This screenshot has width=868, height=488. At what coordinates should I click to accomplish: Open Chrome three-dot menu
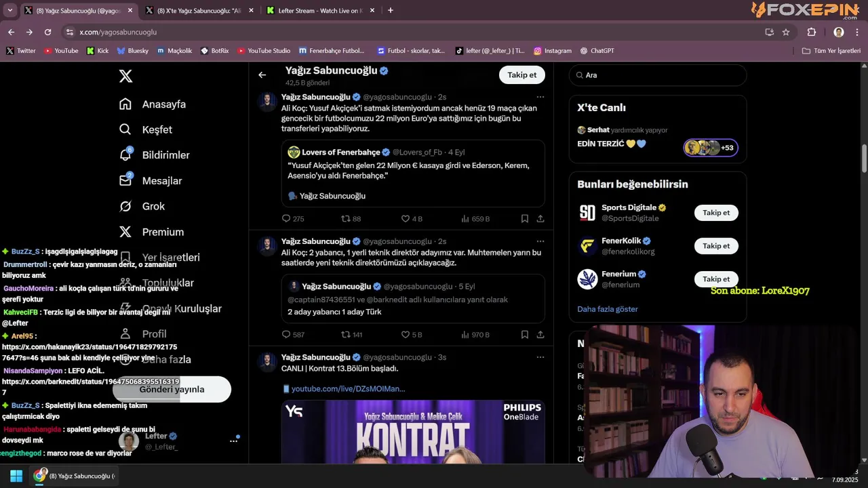tap(858, 32)
